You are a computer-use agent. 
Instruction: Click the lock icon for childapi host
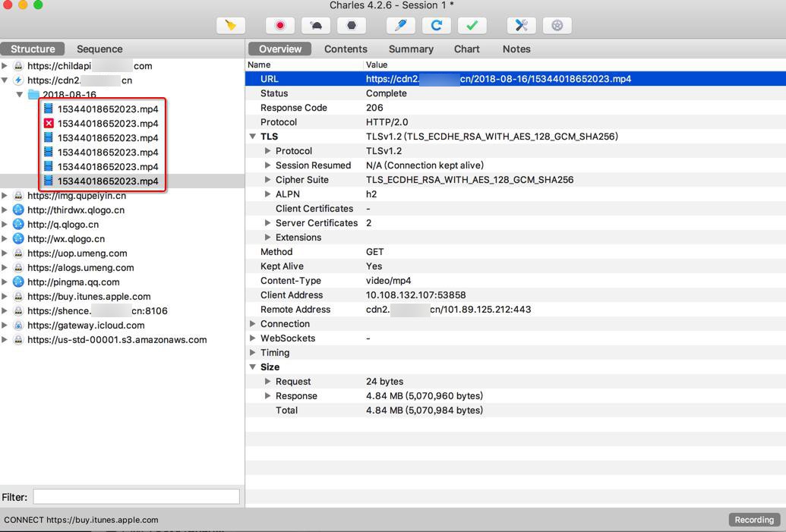coord(18,65)
